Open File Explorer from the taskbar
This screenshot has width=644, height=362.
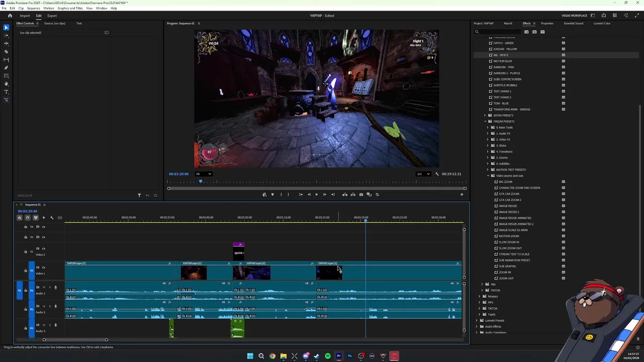click(283, 356)
